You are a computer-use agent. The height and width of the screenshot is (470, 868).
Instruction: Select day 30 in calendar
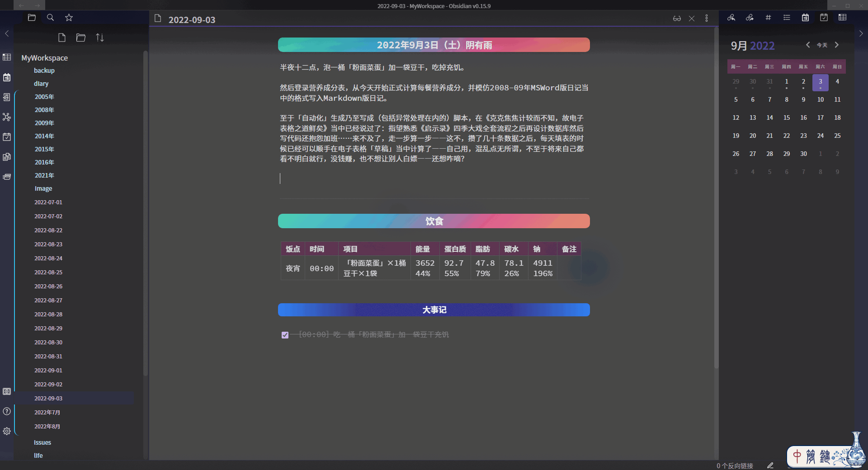(803, 154)
